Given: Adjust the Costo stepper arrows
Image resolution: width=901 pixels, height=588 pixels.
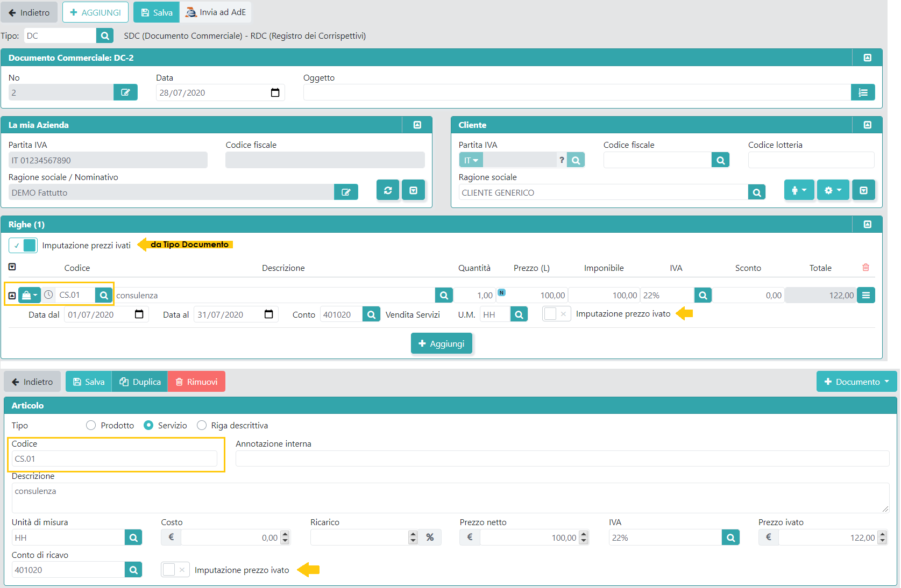Looking at the screenshot, I should pyautogui.click(x=285, y=537).
